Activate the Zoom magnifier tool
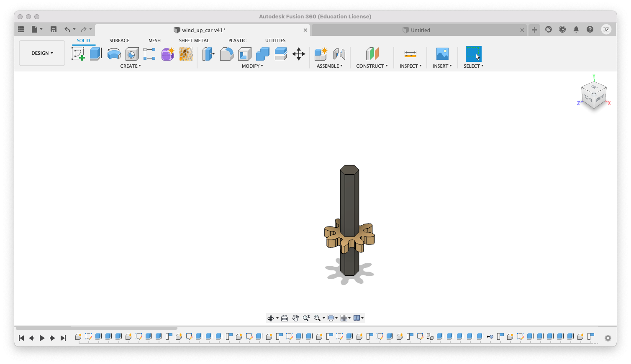Image resolution: width=631 pixels, height=364 pixels. (306, 318)
